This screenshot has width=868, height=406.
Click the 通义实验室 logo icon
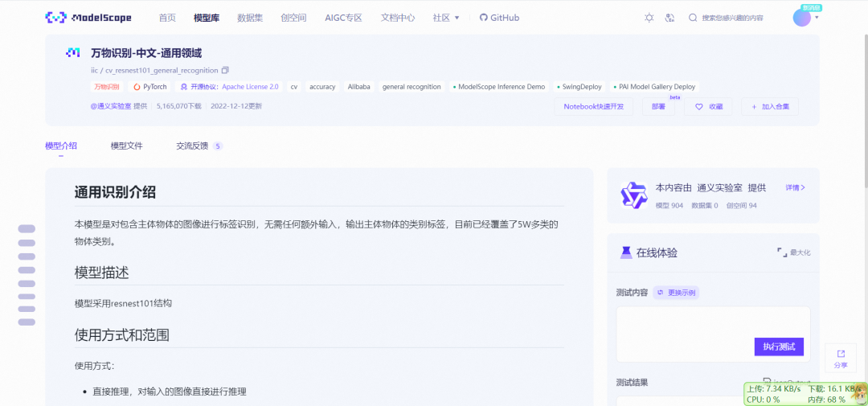coord(634,195)
